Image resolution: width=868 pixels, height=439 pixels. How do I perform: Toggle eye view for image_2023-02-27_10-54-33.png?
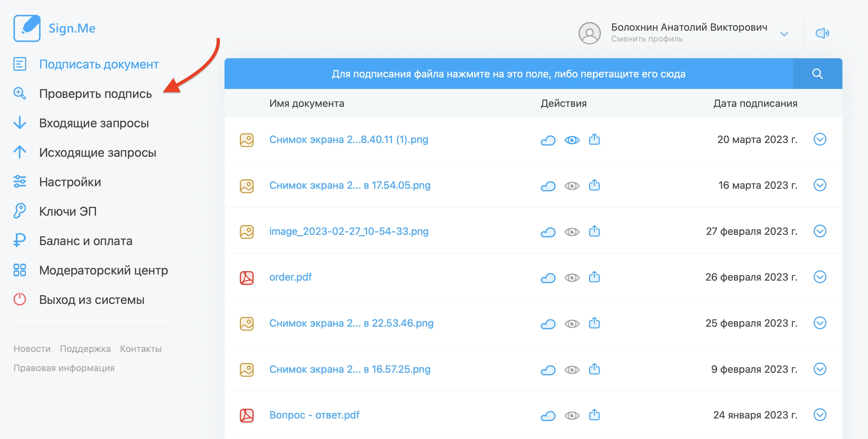572,232
